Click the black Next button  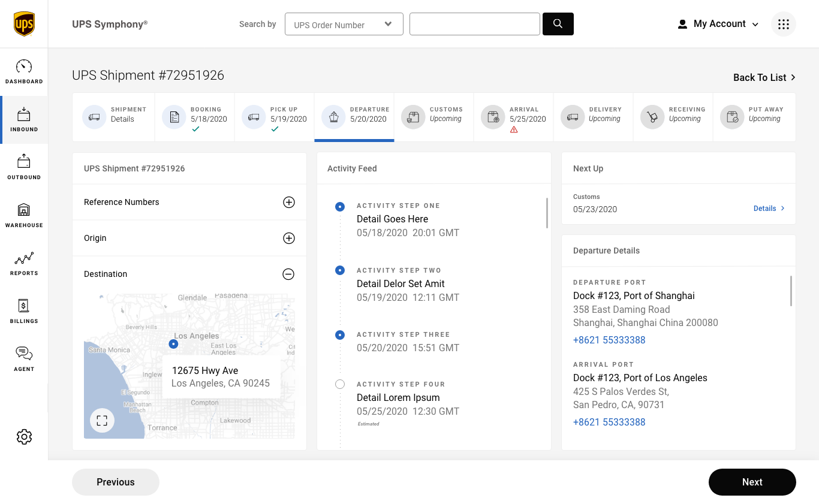click(x=752, y=482)
